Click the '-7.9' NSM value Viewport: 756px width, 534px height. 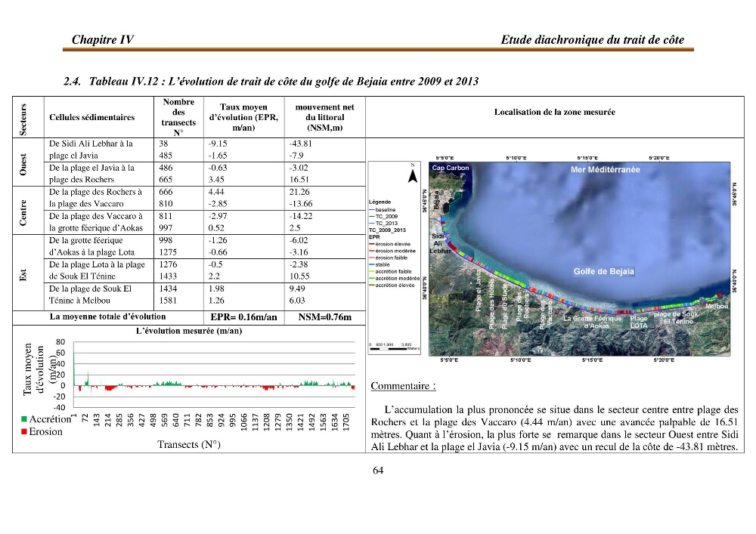[296, 156]
